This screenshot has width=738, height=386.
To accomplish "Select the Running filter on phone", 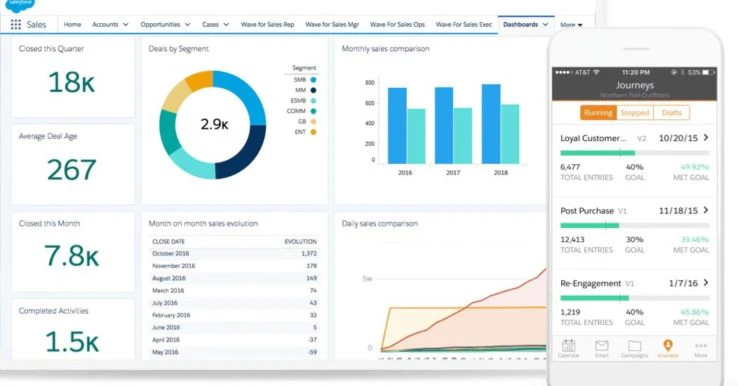I will [598, 113].
